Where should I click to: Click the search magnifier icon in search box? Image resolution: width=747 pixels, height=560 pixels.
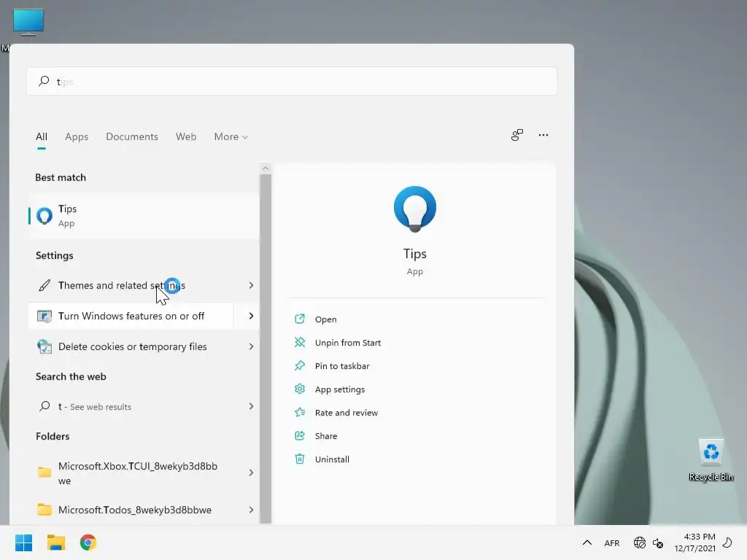pos(44,81)
